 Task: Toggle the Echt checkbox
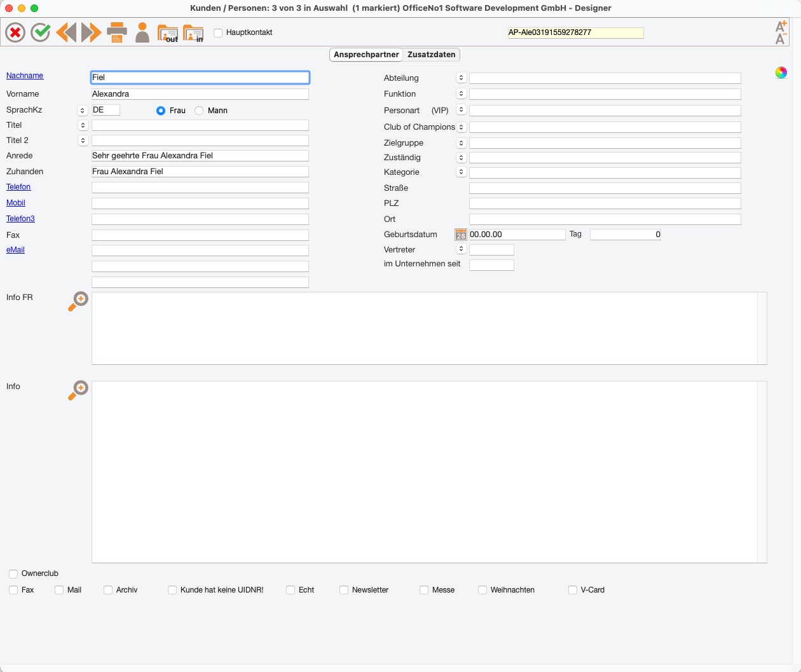(291, 590)
